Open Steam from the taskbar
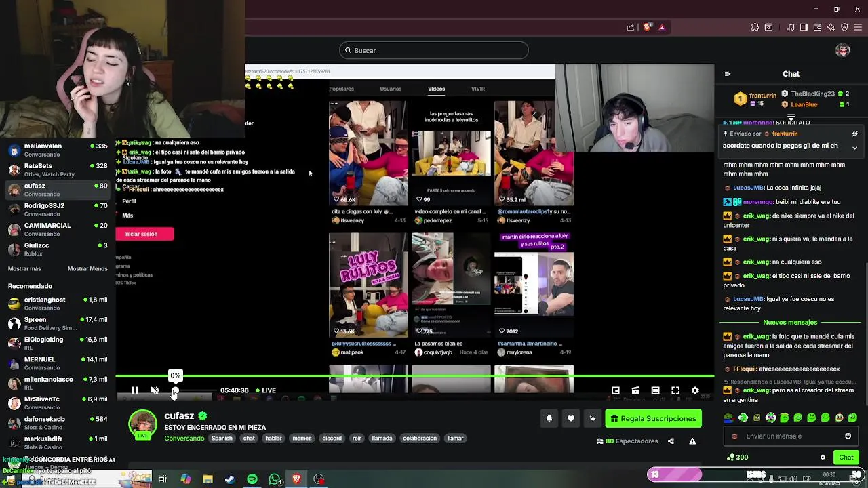 pos(230,479)
